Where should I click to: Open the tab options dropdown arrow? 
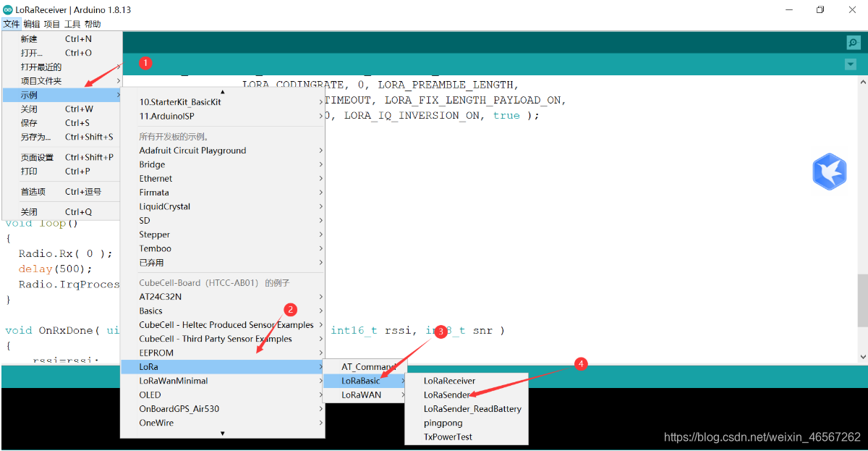pyautogui.click(x=850, y=64)
